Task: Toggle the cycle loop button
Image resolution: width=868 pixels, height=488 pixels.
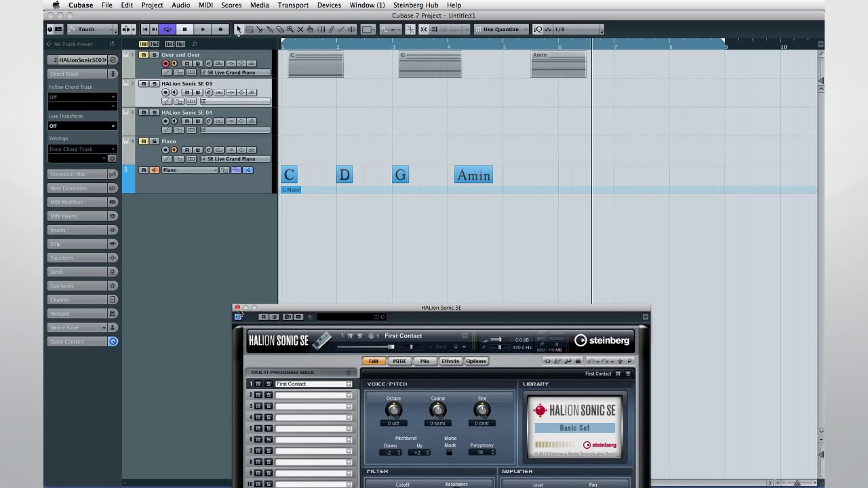Action: point(167,29)
